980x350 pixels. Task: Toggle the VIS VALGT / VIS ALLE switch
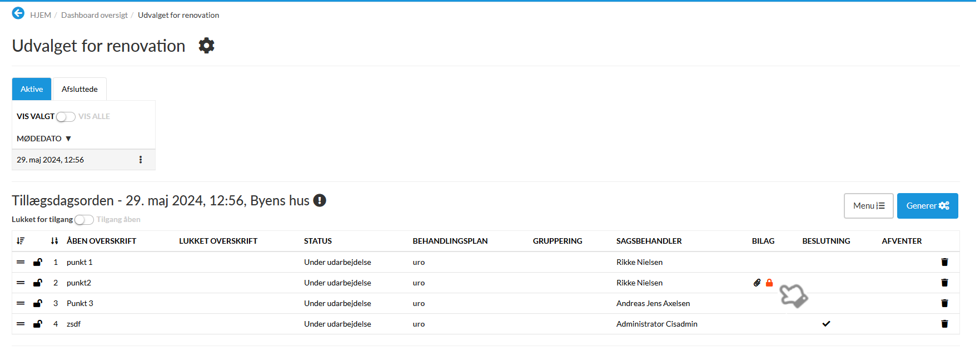coord(66,117)
